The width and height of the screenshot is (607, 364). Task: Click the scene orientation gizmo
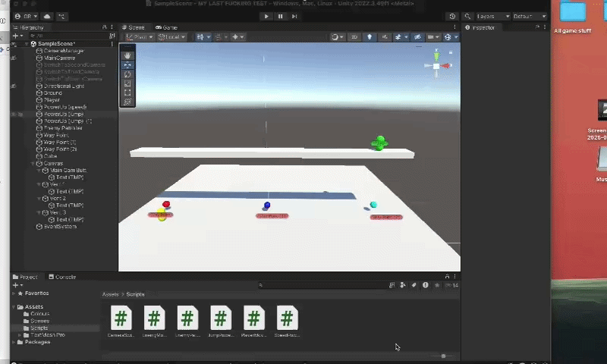pos(437,66)
